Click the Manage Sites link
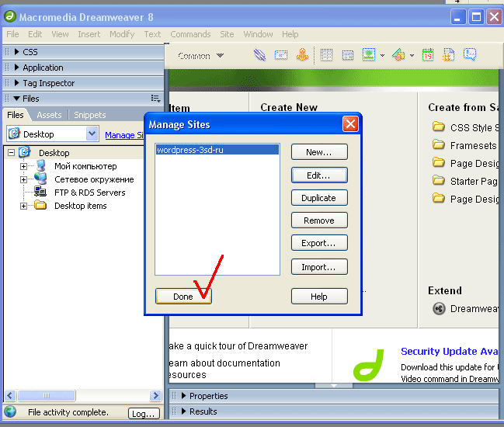Viewport: 504px width, 427px height. [124, 135]
